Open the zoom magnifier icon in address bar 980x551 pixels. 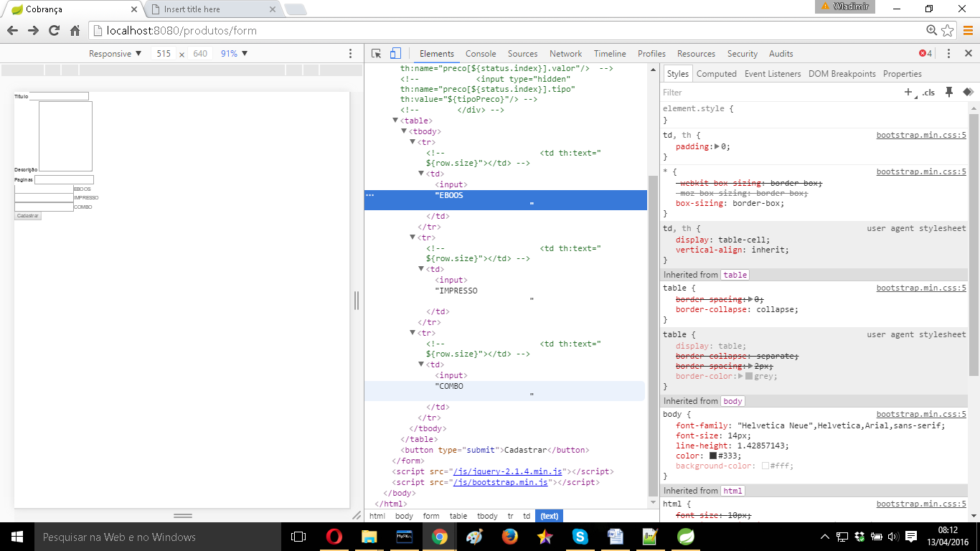pos(932,30)
